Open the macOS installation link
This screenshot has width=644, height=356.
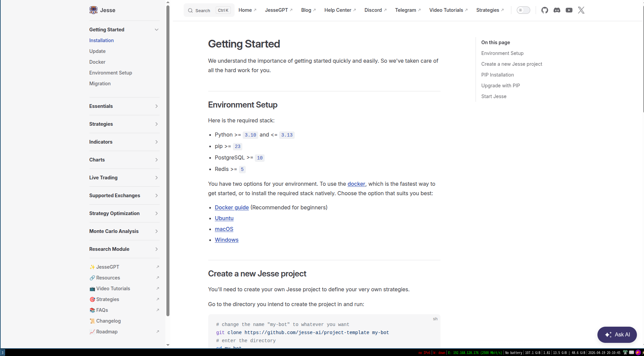coord(224,229)
